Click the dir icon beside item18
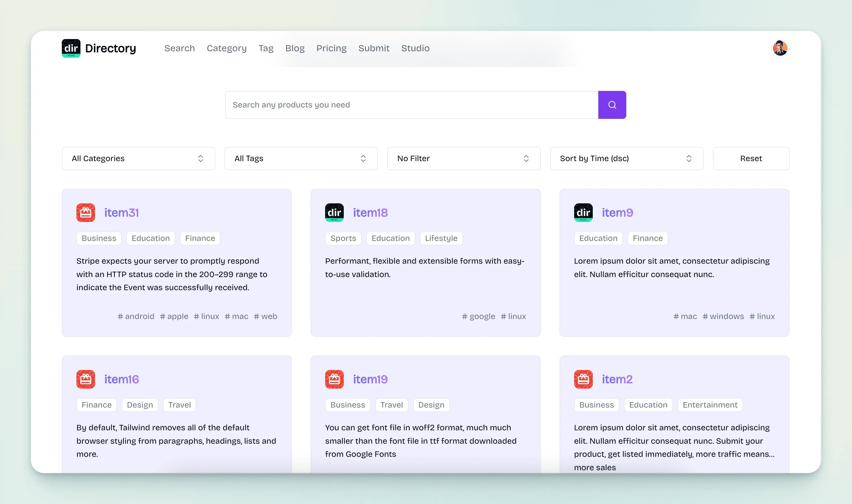 [334, 213]
